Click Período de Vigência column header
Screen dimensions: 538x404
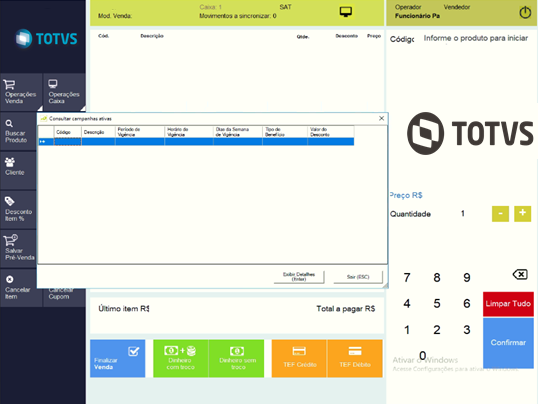pos(140,132)
